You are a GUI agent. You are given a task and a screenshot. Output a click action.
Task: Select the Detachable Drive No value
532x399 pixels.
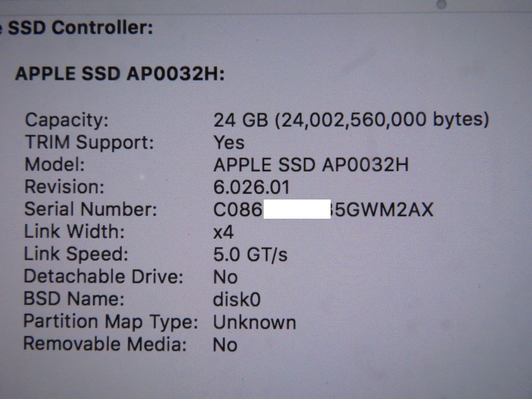pos(225,277)
